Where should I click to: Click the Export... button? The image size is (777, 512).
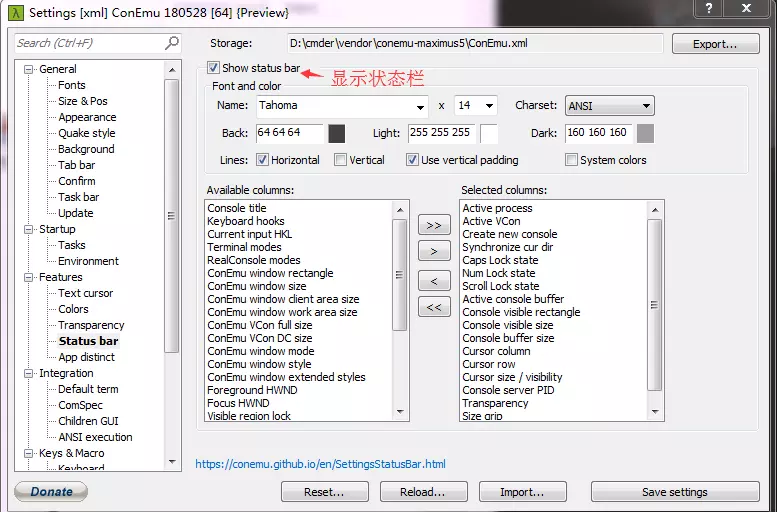(x=715, y=44)
